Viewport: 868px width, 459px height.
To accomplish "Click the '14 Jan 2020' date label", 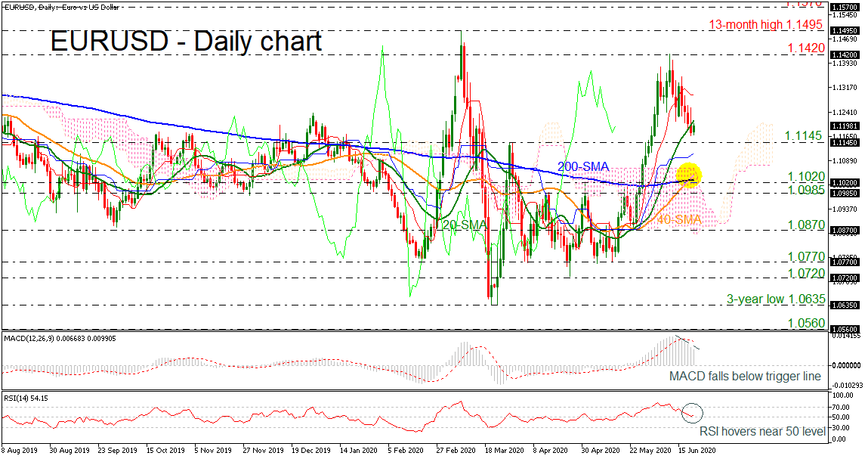I will point(360,451).
